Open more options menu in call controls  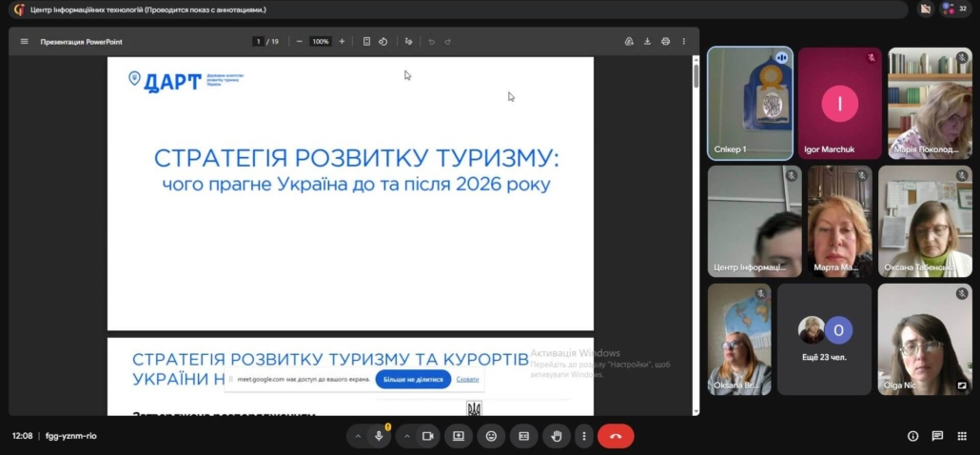(583, 436)
